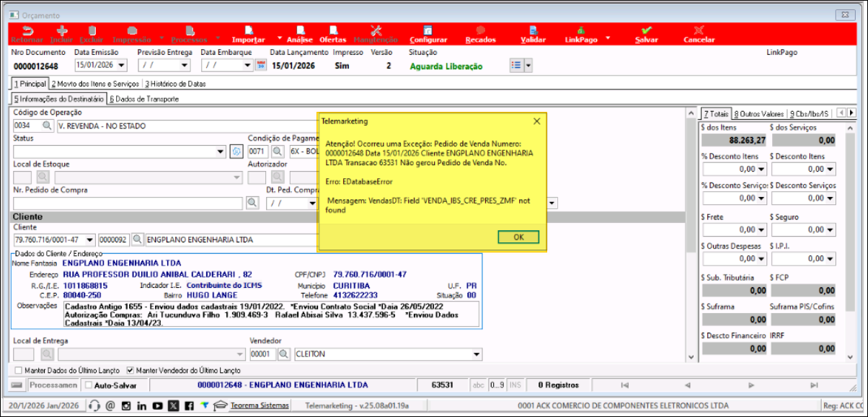Click the LinkedIn icon in status bar
Viewport: 868px width, 417px height.
point(141,405)
